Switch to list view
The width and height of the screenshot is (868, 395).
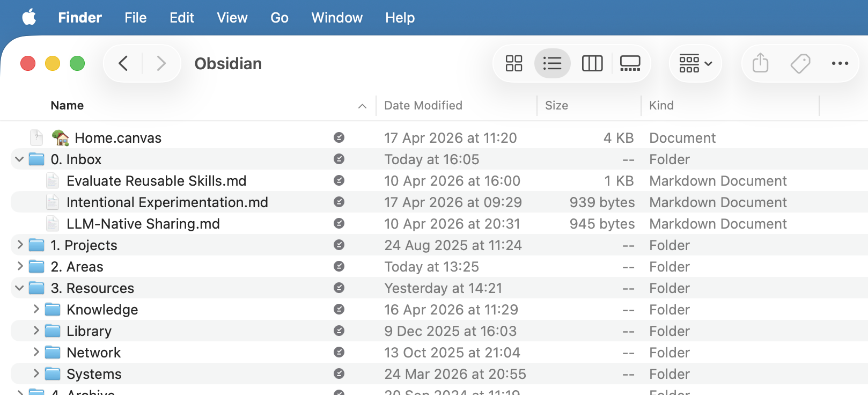pyautogui.click(x=552, y=63)
